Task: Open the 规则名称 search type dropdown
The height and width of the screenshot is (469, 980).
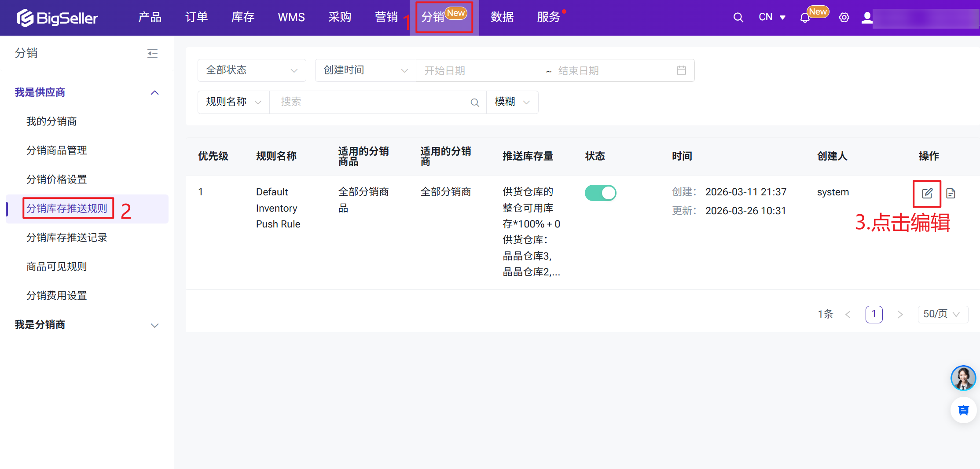Action: pyautogui.click(x=233, y=102)
